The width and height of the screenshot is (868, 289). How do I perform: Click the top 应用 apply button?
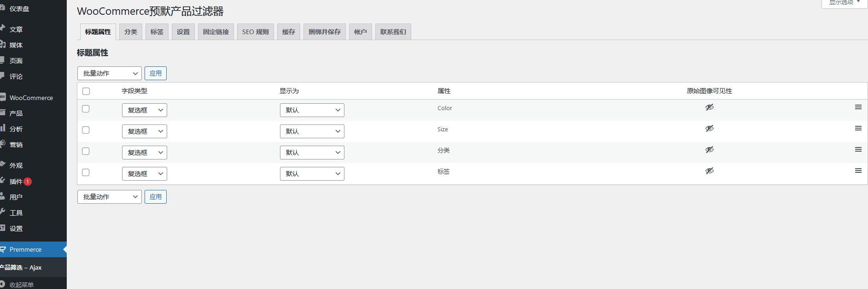coord(156,73)
